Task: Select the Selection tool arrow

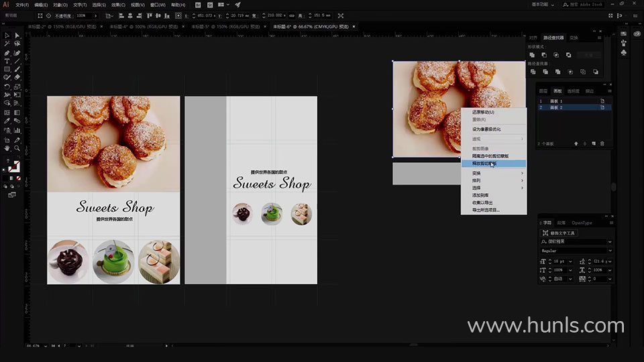Action: [x=7, y=36]
